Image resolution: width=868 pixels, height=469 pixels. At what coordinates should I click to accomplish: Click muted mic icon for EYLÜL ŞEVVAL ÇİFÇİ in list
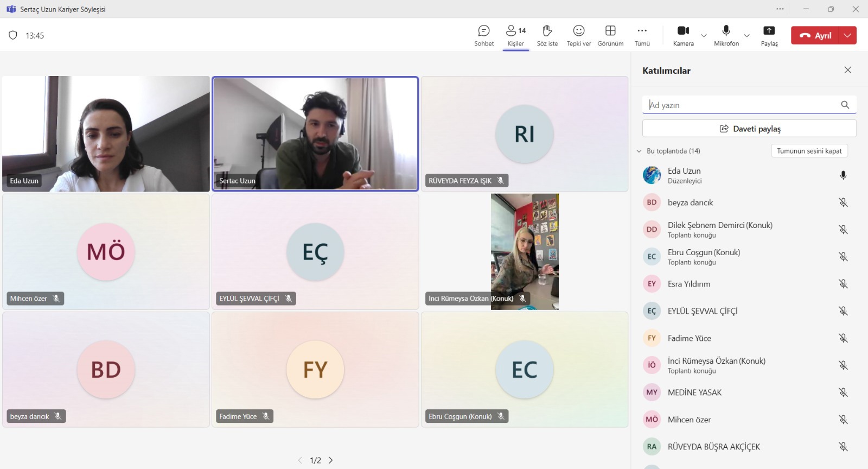[843, 311]
